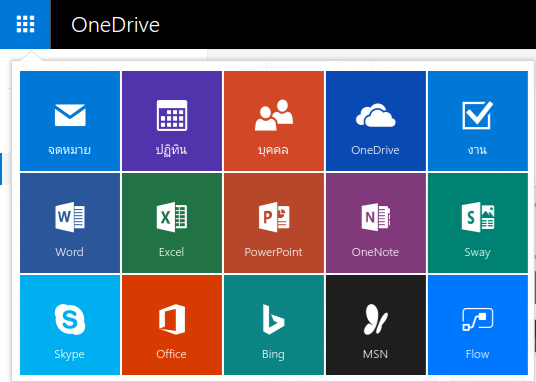Open the MSN tile
The height and width of the screenshot is (382, 536).
tap(376, 325)
